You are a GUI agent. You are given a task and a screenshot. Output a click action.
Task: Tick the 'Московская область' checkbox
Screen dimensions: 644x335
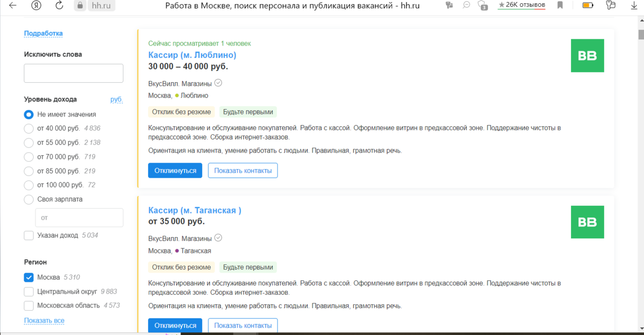pyautogui.click(x=29, y=305)
